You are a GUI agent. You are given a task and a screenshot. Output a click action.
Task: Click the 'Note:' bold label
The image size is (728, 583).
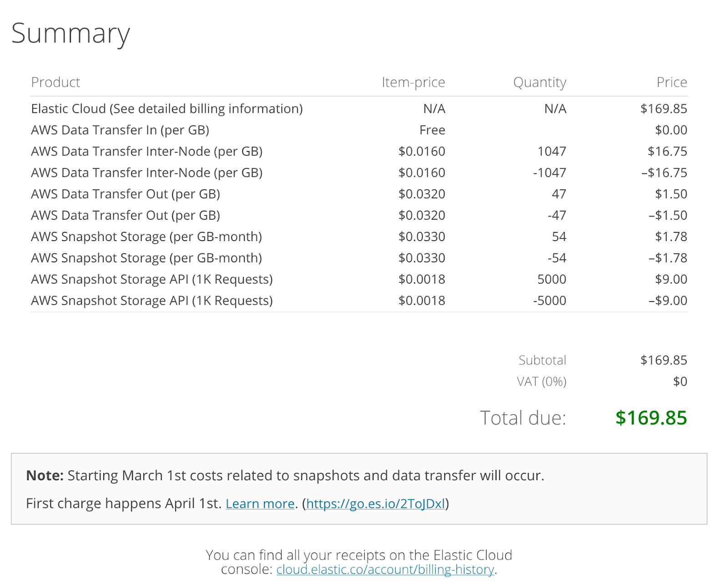45,476
